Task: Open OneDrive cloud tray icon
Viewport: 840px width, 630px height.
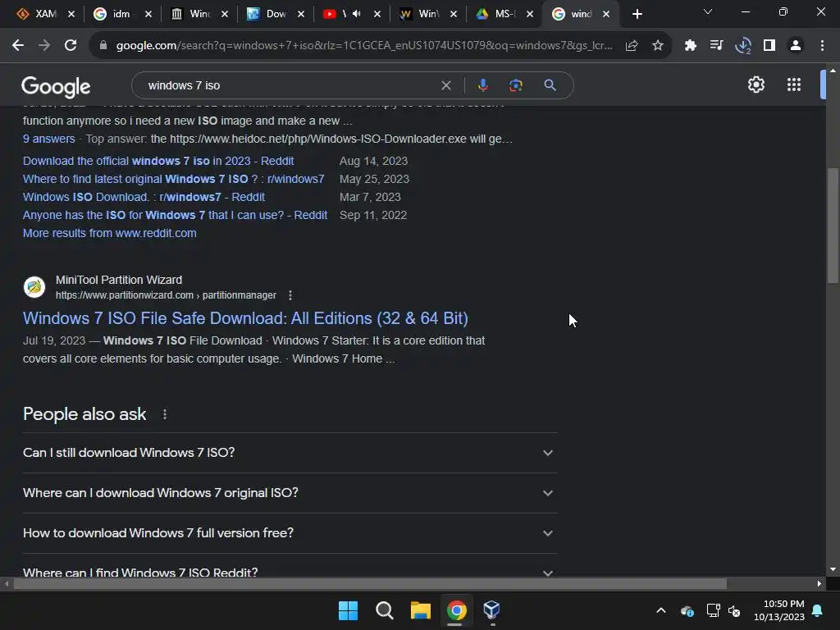Action: (x=687, y=610)
